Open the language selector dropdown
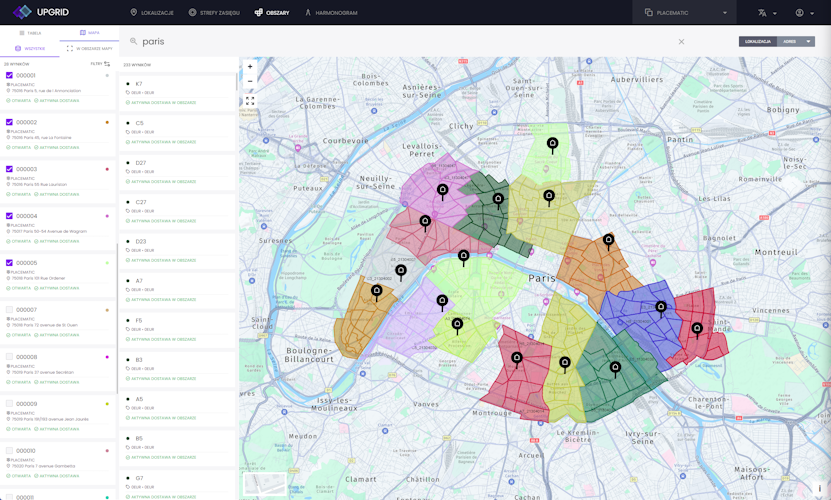831x500 pixels. click(x=767, y=13)
